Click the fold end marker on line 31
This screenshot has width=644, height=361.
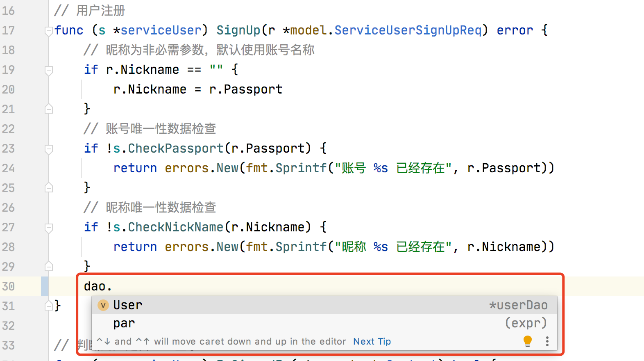[49, 306]
